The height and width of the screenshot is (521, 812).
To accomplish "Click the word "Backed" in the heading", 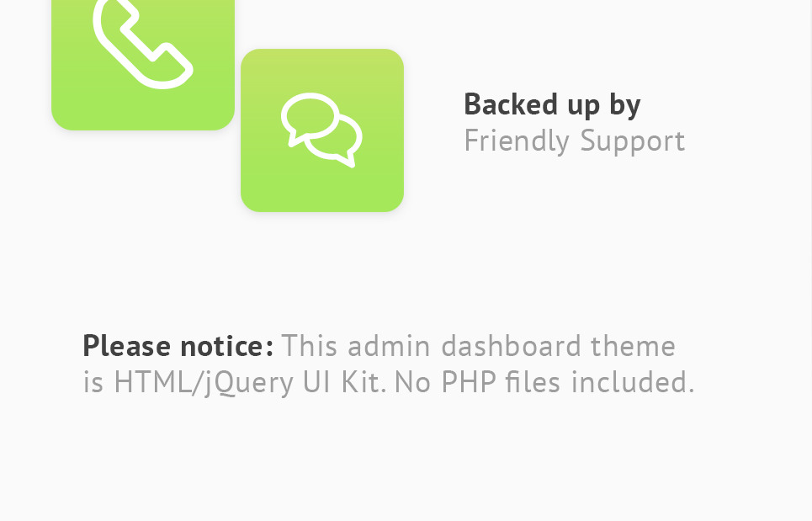I will (510, 104).
